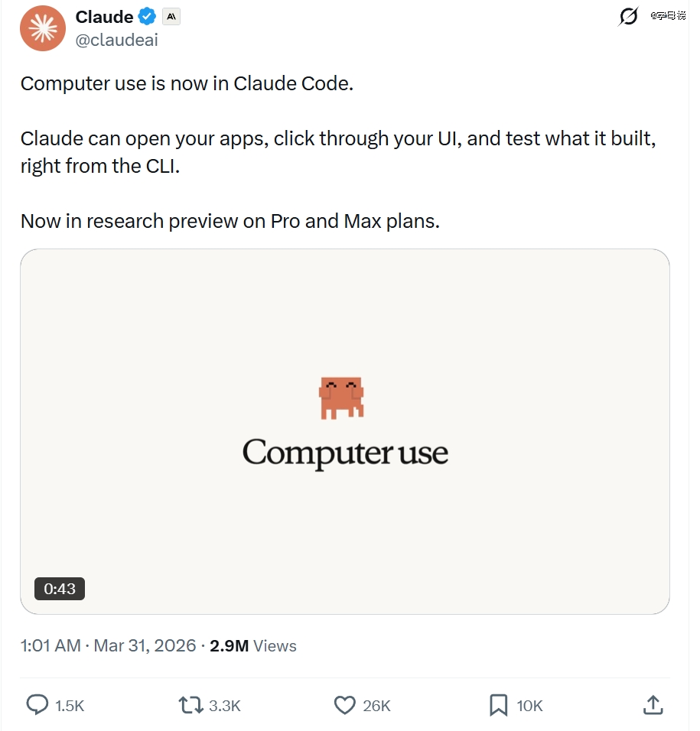Click the 26K like count
Image resolution: width=700 pixels, height=731 pixels.
point(377,706)
